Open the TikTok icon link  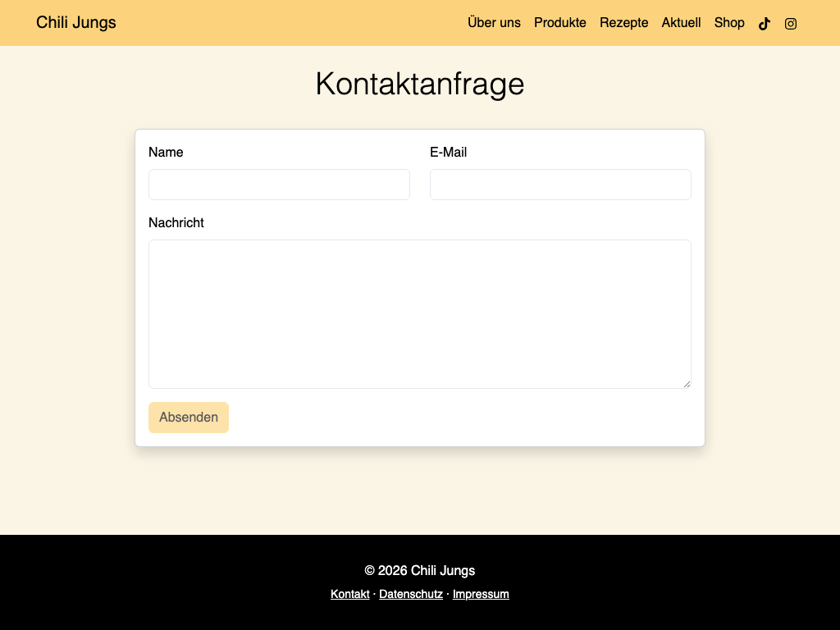[x=765, y=24]
